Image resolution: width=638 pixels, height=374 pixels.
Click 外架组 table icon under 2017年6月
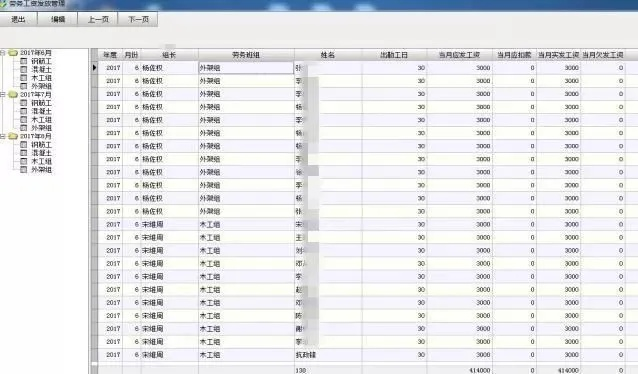pyautogui.click(x=24, y=86)
